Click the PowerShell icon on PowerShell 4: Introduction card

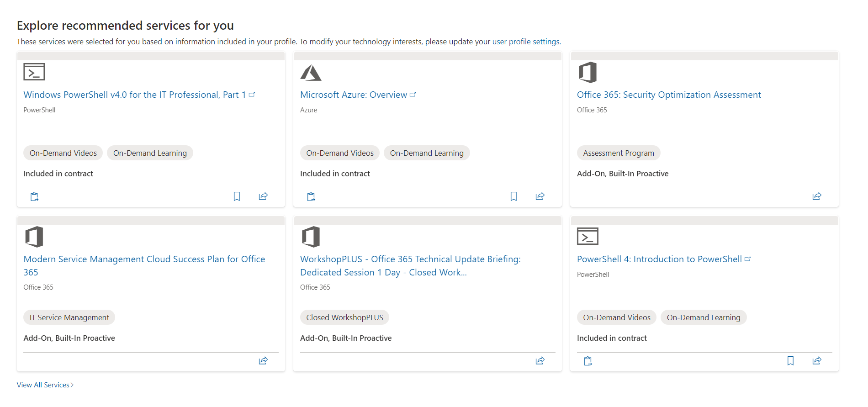(587, 236)
